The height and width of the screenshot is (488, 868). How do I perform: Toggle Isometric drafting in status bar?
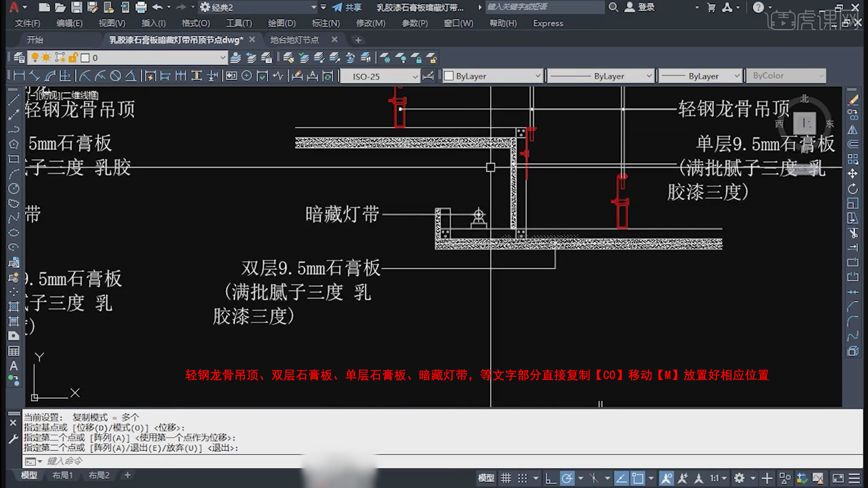click(x=594, y=478)
